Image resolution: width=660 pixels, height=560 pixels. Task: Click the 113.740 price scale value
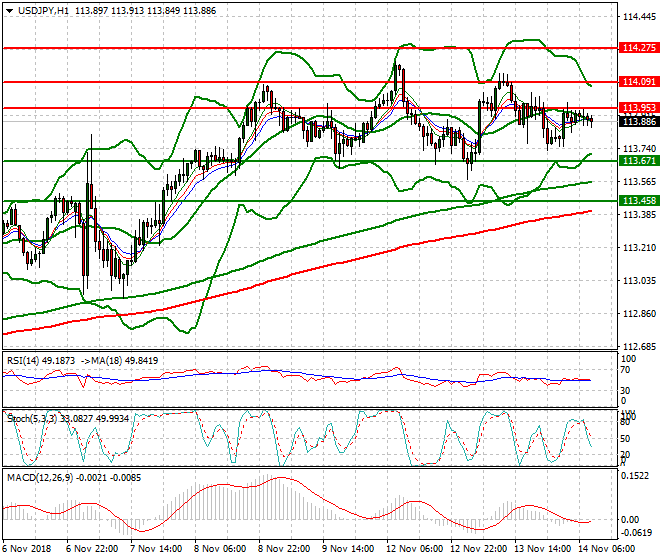pyautogui.click(x=639, y=149)
